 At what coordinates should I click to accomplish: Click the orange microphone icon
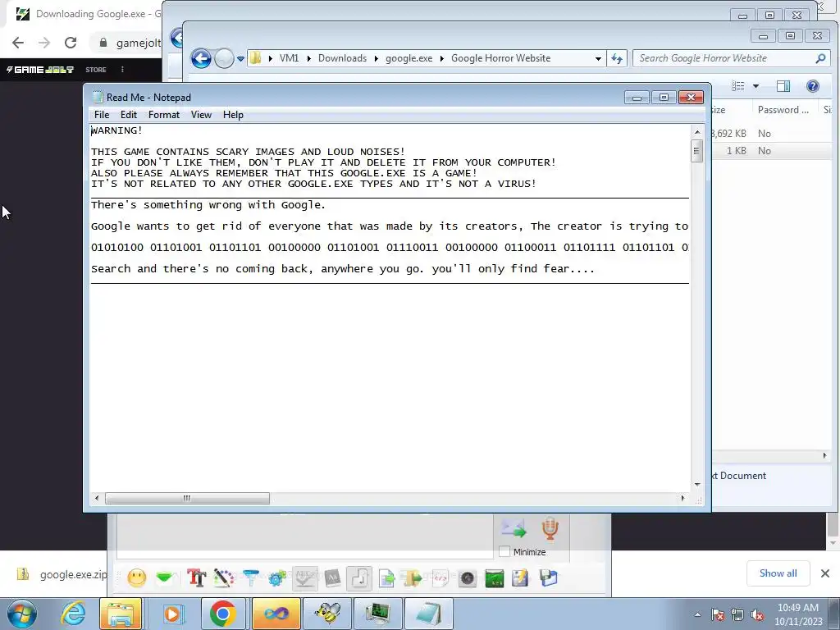550,529
